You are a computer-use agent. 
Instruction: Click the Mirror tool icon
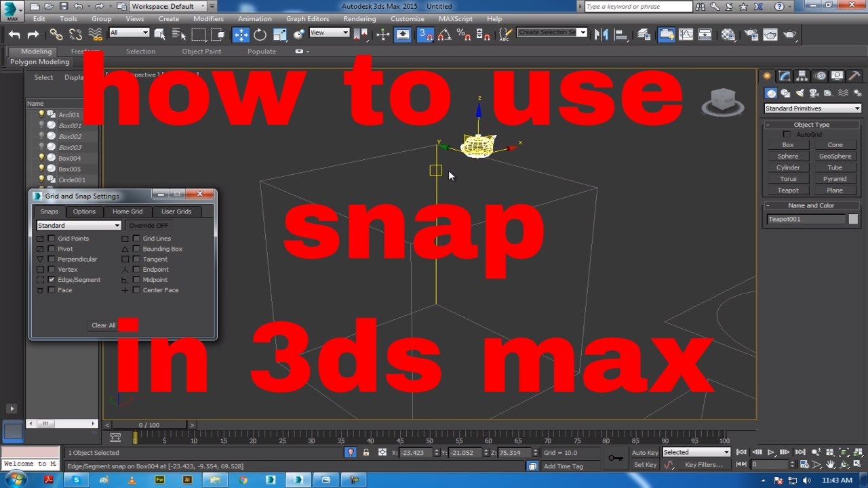pos(601,35)
